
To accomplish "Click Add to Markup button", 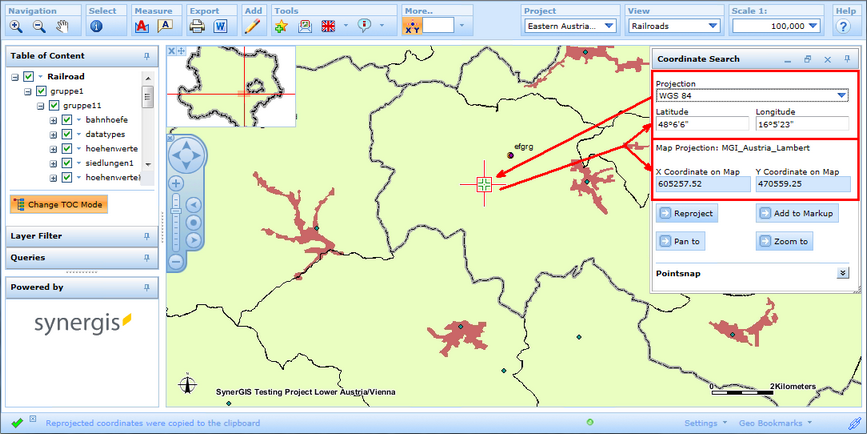I will click(797, 213).
